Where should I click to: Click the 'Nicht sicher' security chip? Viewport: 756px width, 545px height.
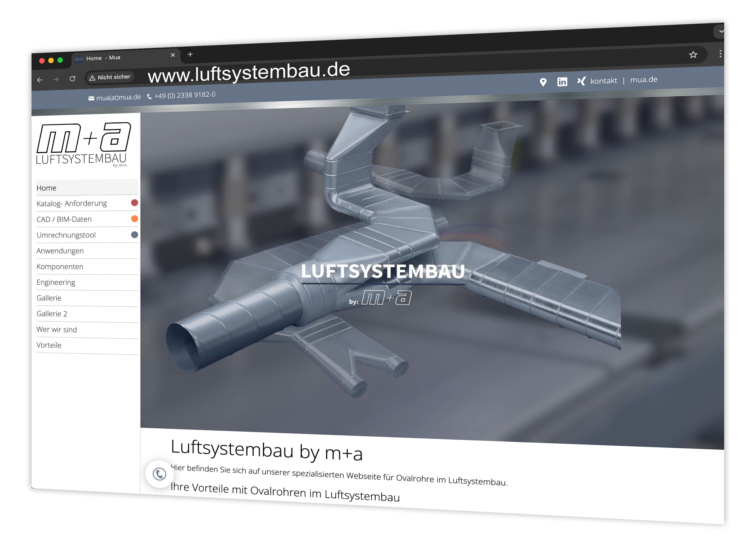point(110,77)
